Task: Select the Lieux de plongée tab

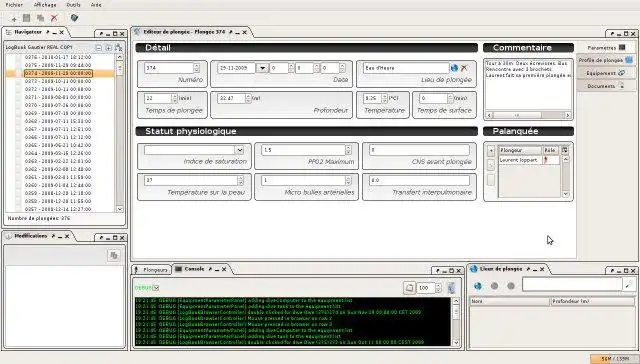Action: click(x=501, y=269)
